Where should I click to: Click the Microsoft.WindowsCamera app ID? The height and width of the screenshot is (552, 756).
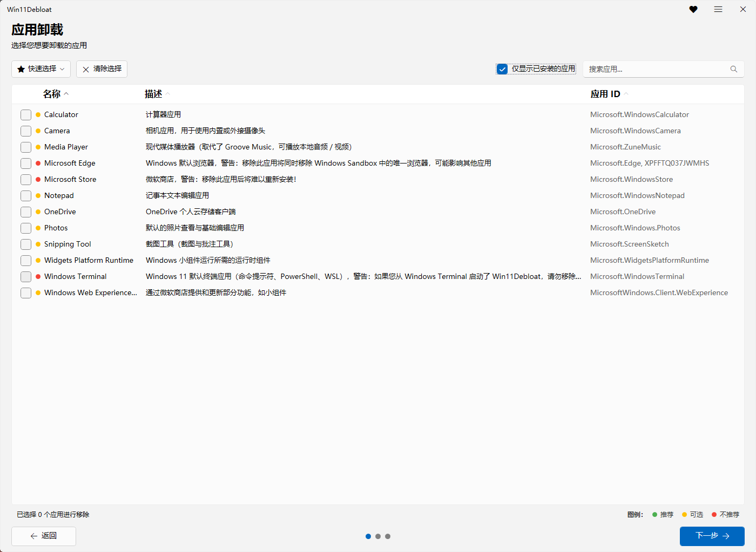pyautogui.click(x=636, y=131)
